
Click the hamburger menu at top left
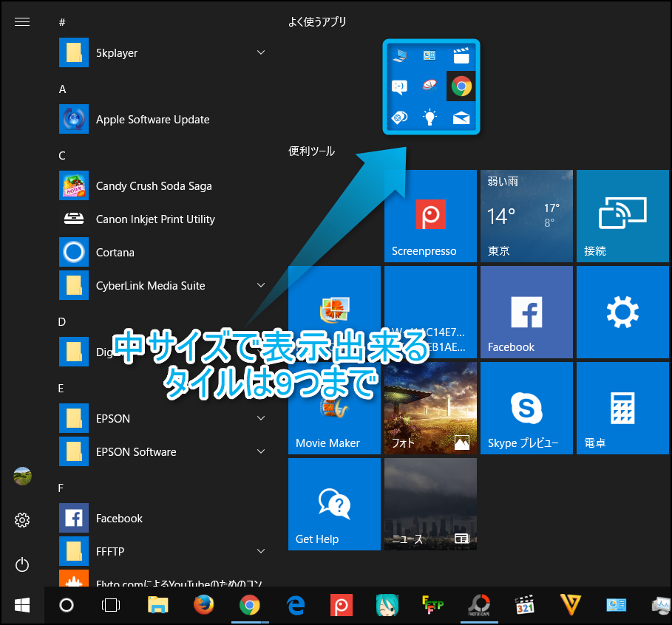(22, 22)
